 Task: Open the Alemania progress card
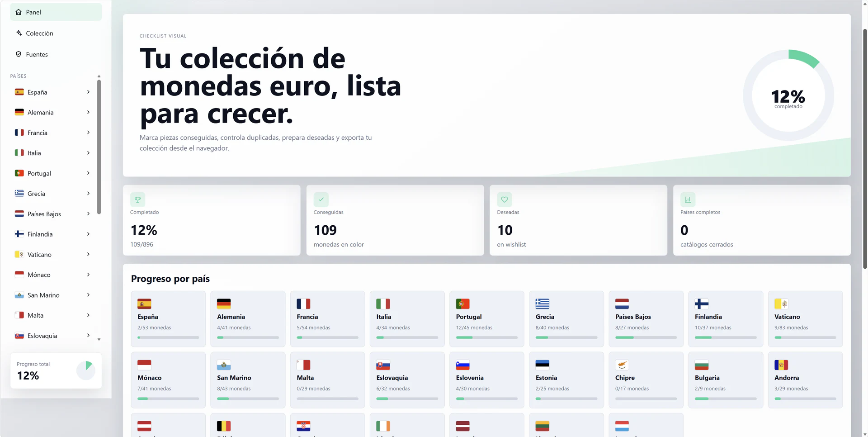(x=248, y=319)
